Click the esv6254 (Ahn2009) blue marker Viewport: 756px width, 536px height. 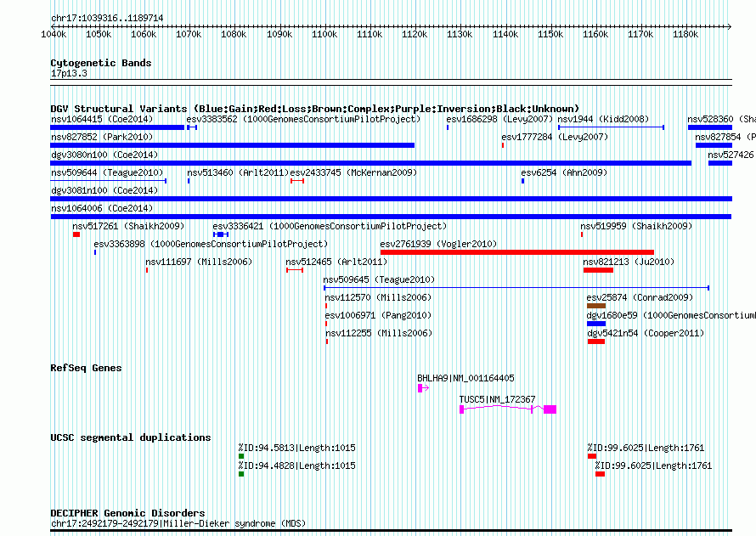(x=522, y=181)
